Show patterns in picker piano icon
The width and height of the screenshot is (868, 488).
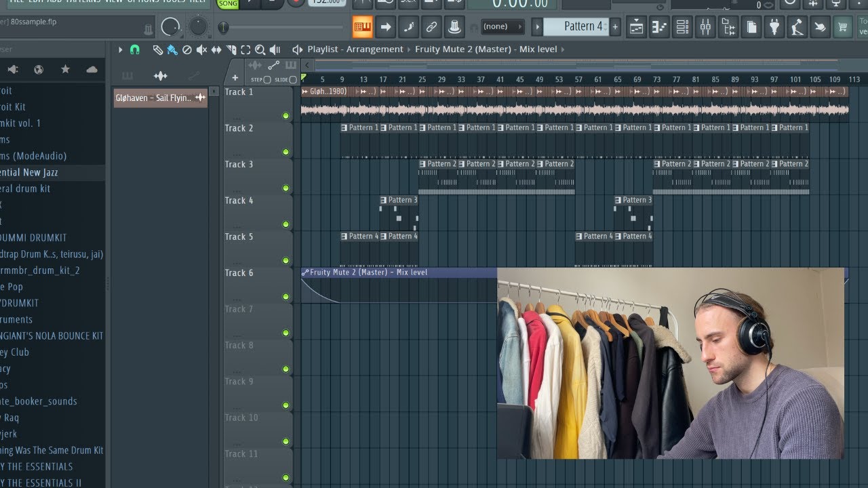(x=127, y=76)
